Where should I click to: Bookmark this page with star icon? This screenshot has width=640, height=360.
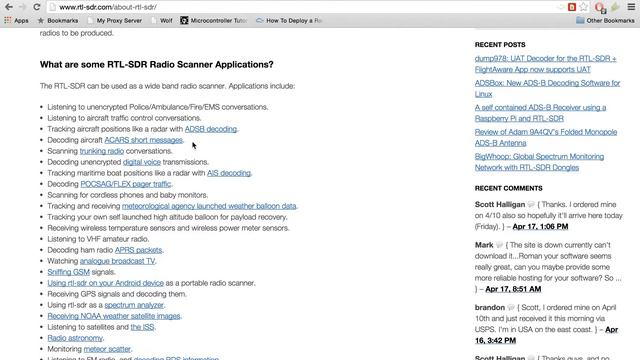[584, 7]
